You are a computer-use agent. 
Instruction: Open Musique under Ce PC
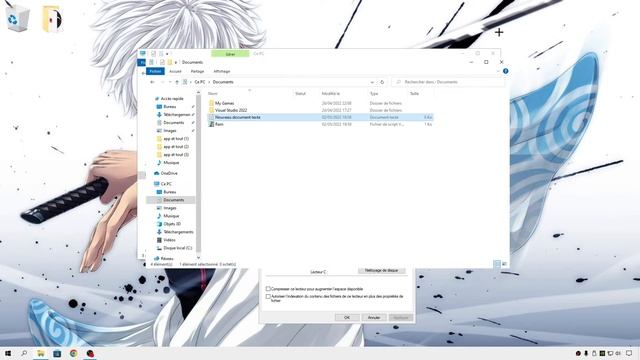pos(171,216)
